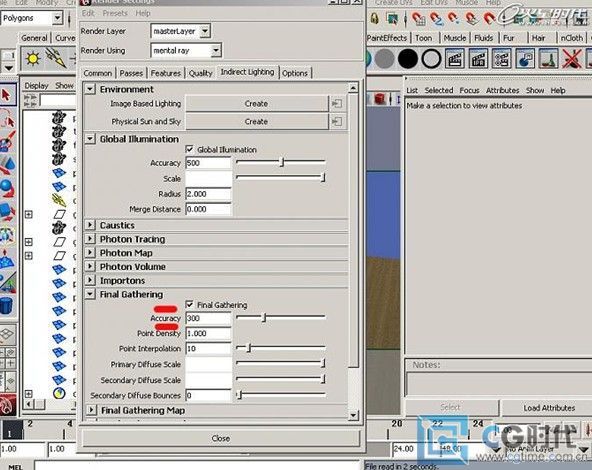Click the render view icon right of clapperboards
592x470 pixels.
click(525, 59)
